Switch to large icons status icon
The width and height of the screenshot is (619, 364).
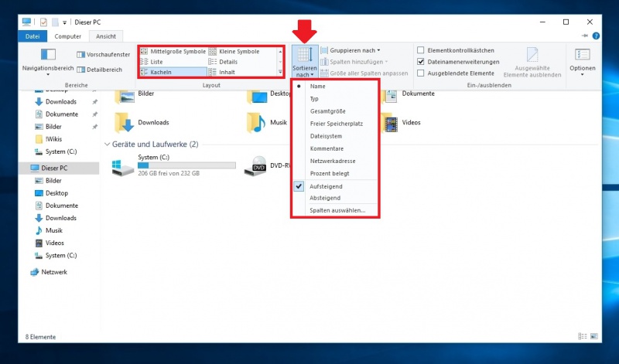click(x=594, y=336)
